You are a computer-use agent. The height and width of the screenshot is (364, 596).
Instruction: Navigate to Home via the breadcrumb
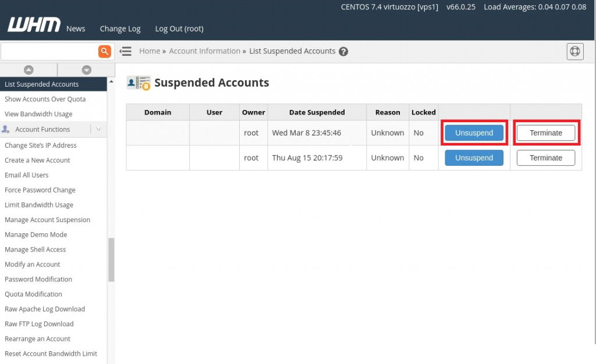150,51
